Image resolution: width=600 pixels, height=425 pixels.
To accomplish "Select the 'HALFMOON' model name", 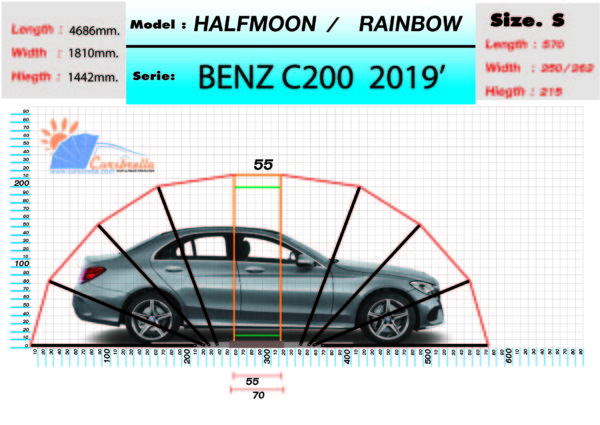I will point(255,24).
